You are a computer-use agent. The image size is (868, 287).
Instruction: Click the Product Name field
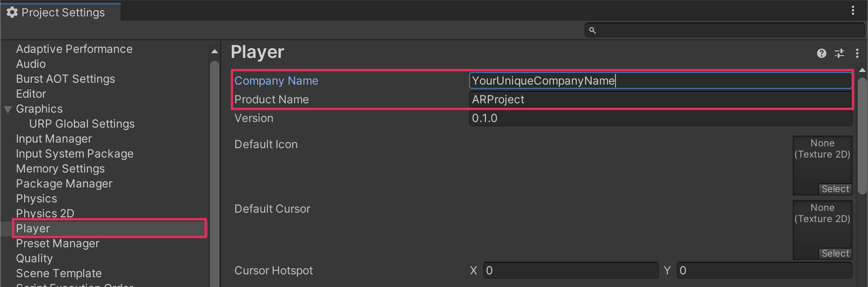[x=659, y=100]
